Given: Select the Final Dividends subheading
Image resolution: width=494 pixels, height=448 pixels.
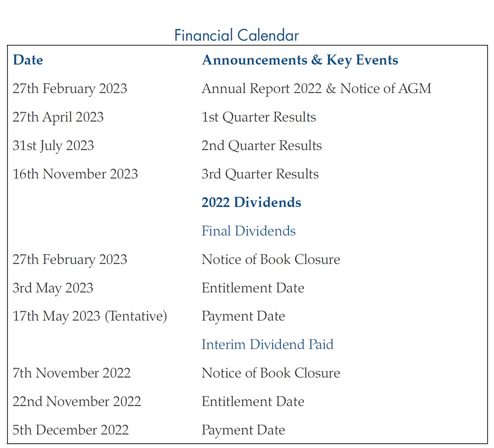Looking at the screenshot, I should click(249, 231).
